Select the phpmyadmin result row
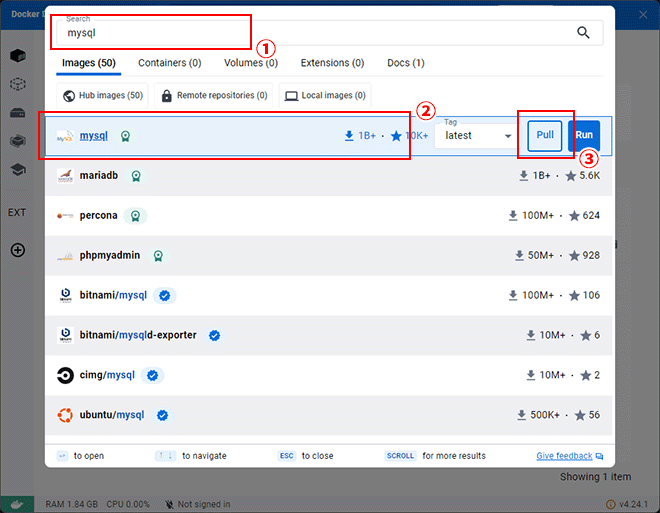This screenshot has width=660, height=513. [329, 255]
